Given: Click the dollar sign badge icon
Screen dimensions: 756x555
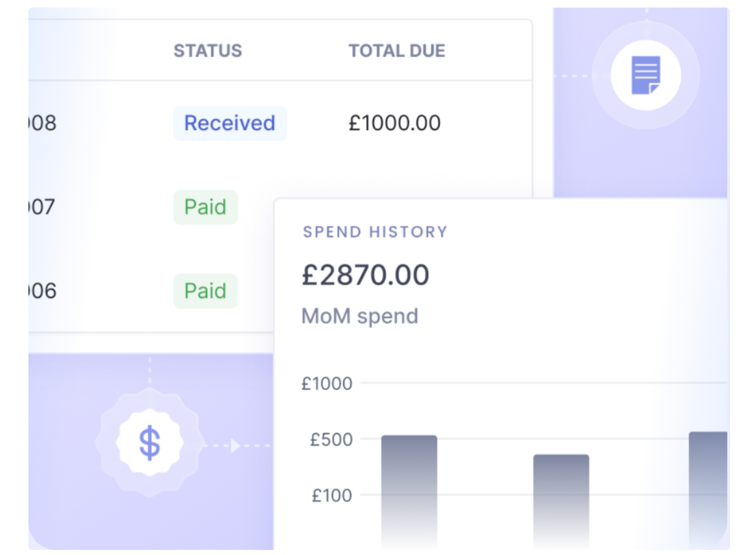Looking at the screenshot, I should point(150,443).
